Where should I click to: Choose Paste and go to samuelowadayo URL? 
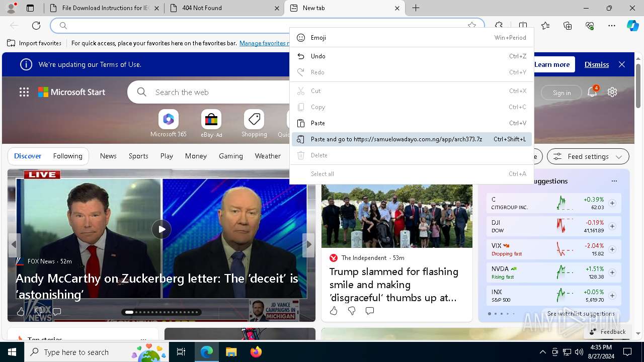click(x=412, y=139)
